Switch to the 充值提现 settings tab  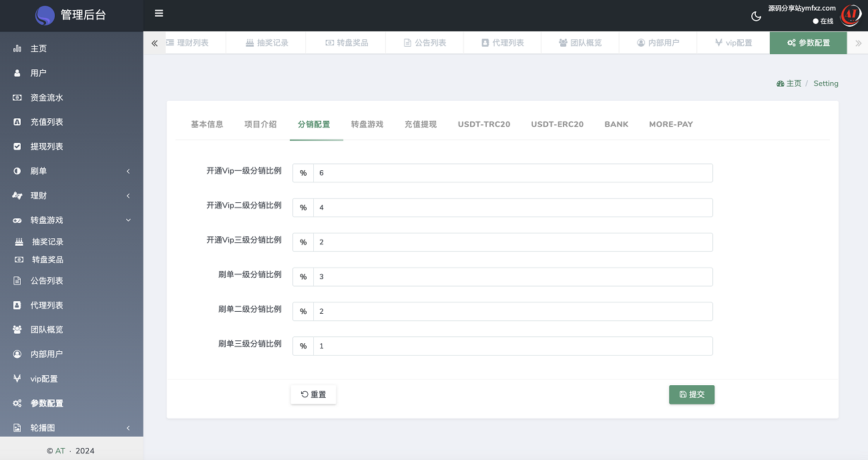(x=421, y=124)
